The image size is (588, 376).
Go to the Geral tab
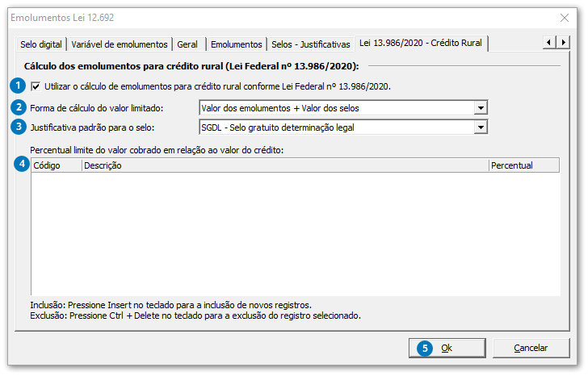tap(187, 44)
